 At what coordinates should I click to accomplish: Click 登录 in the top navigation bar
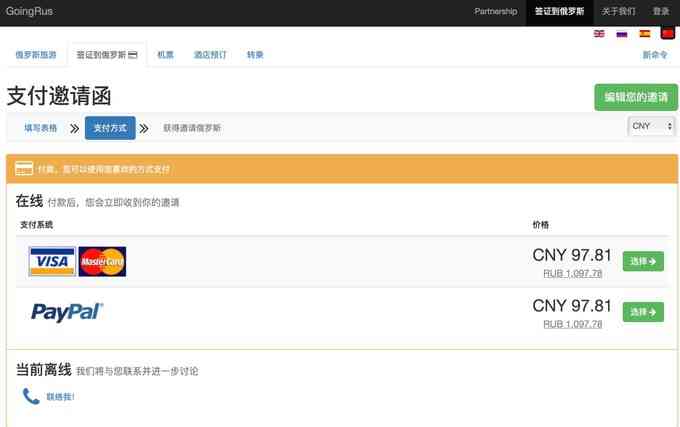(x=661, y=12)
